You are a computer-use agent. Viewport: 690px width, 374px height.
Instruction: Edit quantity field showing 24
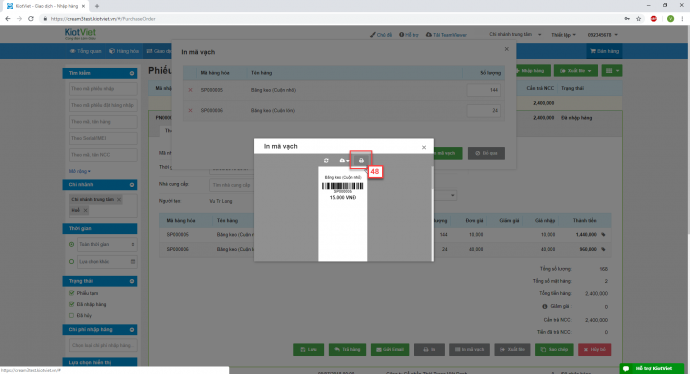click(484, 110)
